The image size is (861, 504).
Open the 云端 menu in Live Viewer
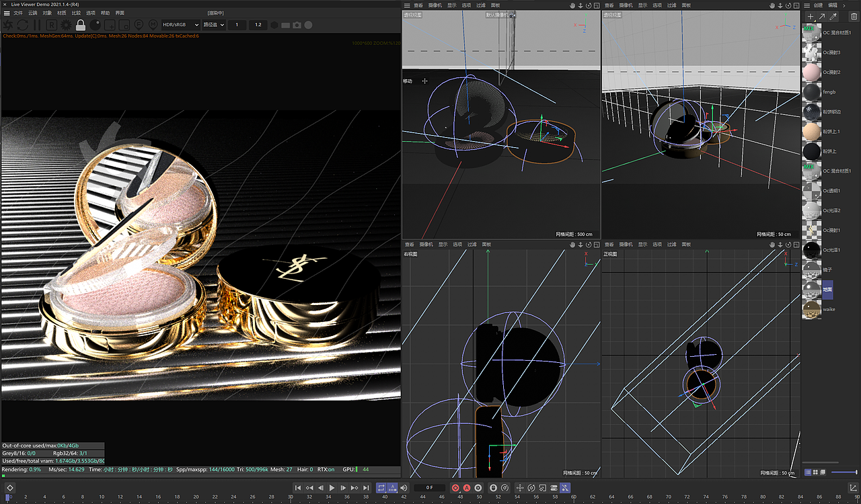click(32, 13)
